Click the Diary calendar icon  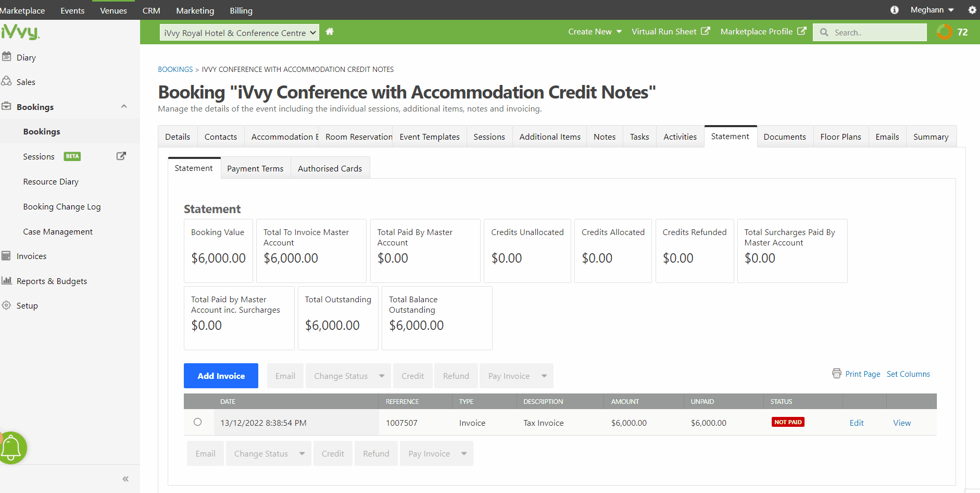(x=6, y=56)
